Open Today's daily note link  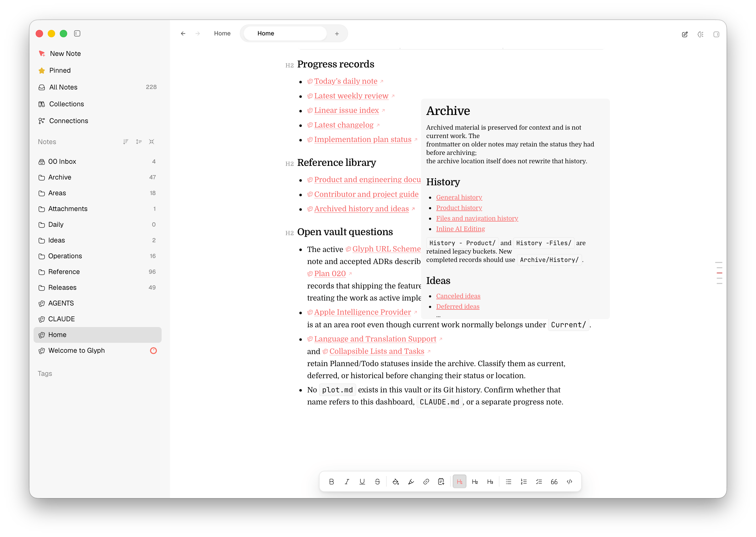pyautogui.click(x=346, y=81)
